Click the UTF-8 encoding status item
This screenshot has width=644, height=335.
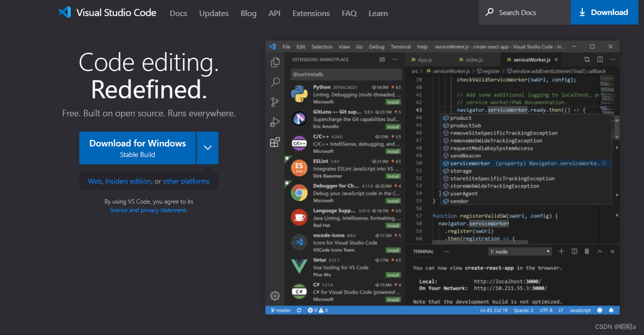[546, 310]
